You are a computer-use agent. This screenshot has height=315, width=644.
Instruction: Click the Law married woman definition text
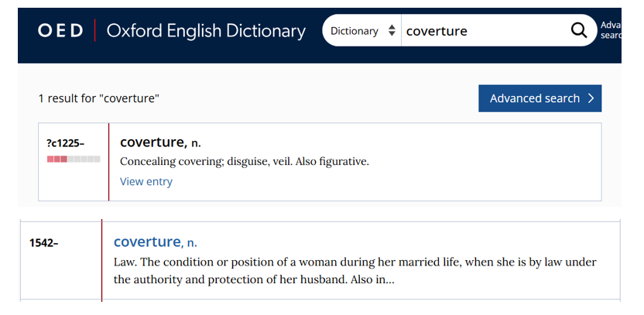[355, 271]
